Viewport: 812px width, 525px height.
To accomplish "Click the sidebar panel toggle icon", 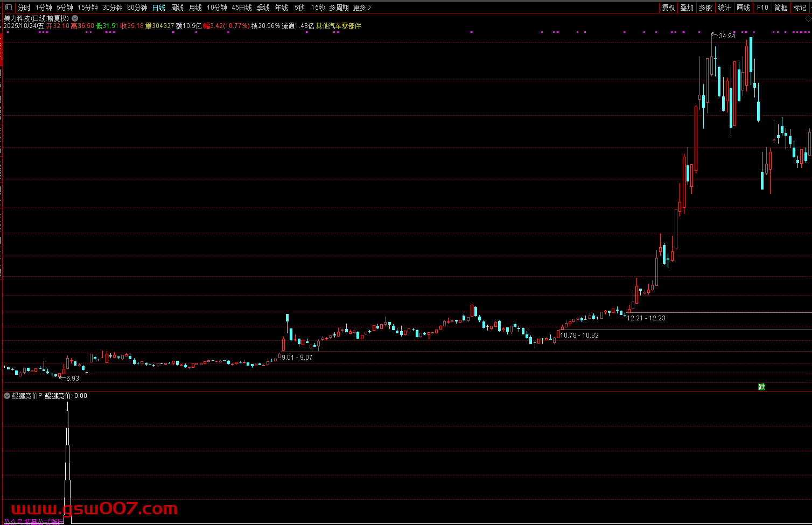I will [8, 8].
